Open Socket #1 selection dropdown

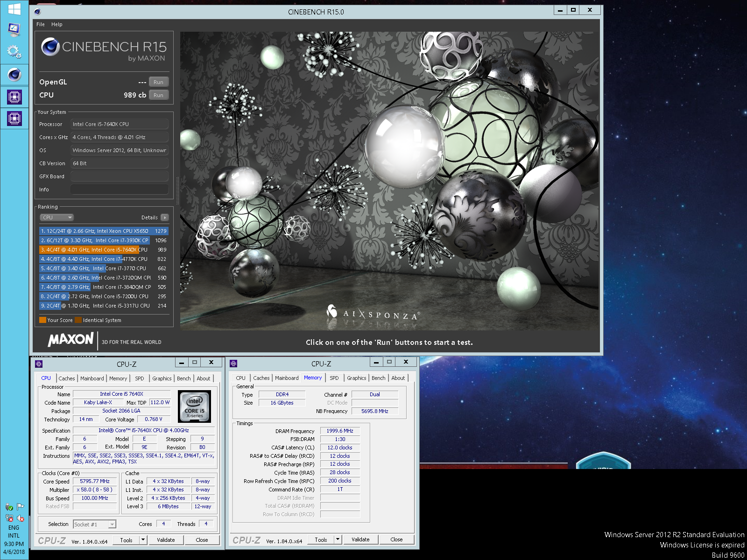point(94,525)
